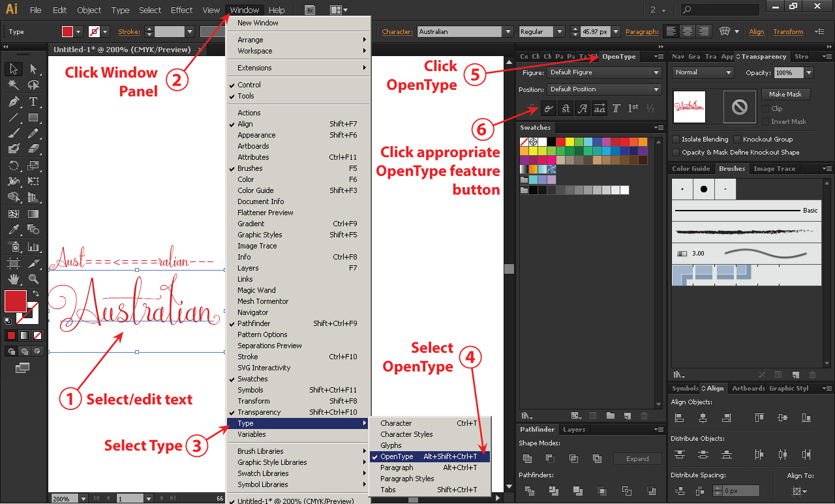Toggle Transparency in the Window menu
The width and height of the screenshot is (835, 504).
[x=298, y=412]
